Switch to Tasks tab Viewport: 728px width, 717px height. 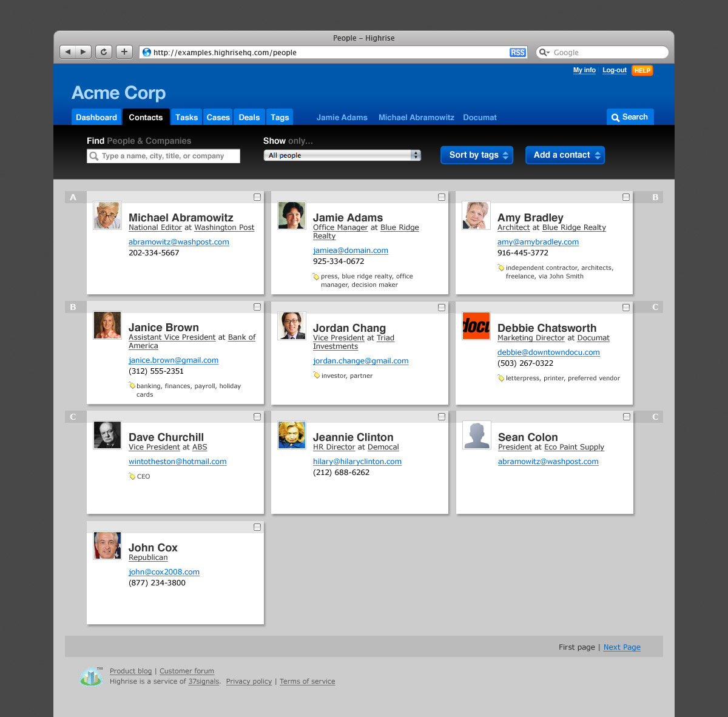pos(187,117)
